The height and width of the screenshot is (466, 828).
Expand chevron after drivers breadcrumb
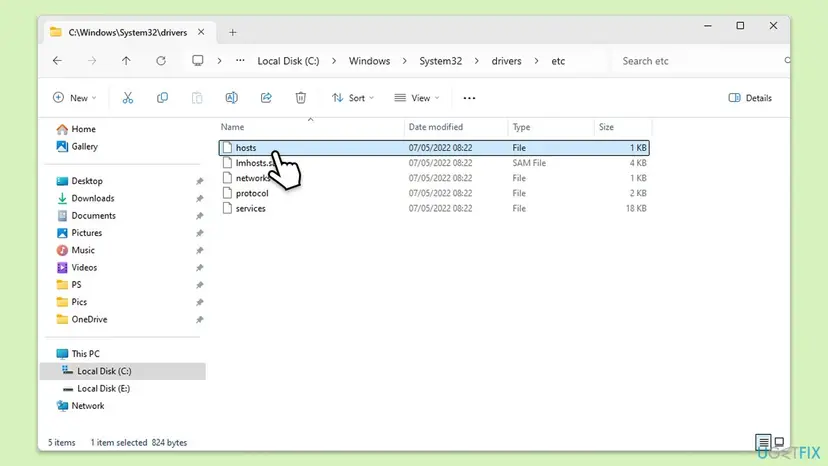[536, 61]
